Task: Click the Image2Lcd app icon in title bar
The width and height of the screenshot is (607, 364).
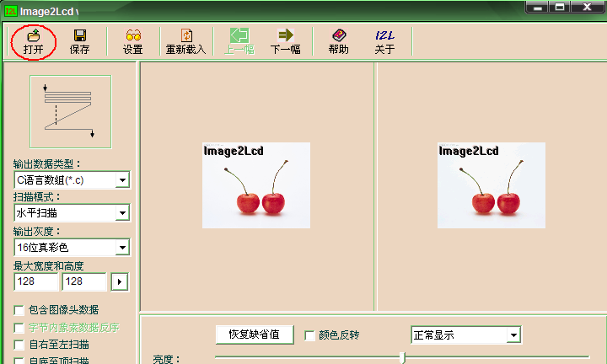Action: pos(11,9)
